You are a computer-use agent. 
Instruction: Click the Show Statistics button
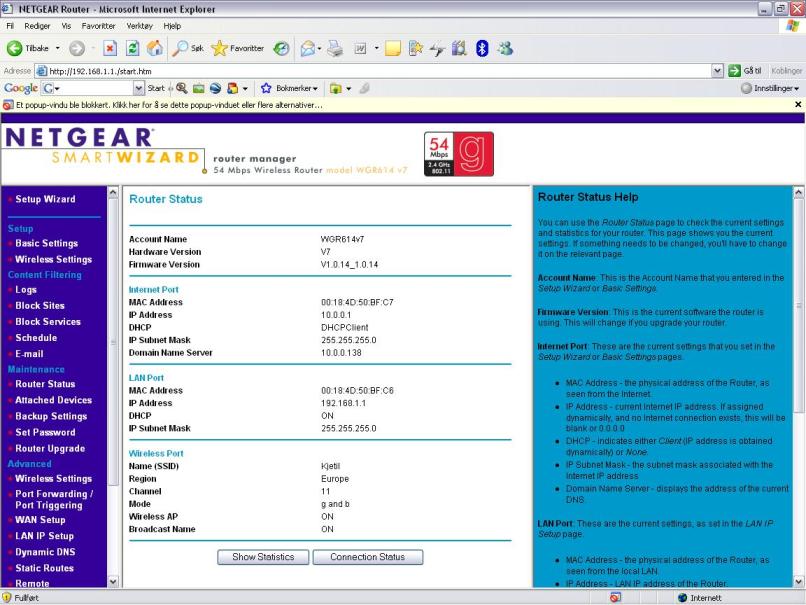pyautogui.click(x=263, y=557)
